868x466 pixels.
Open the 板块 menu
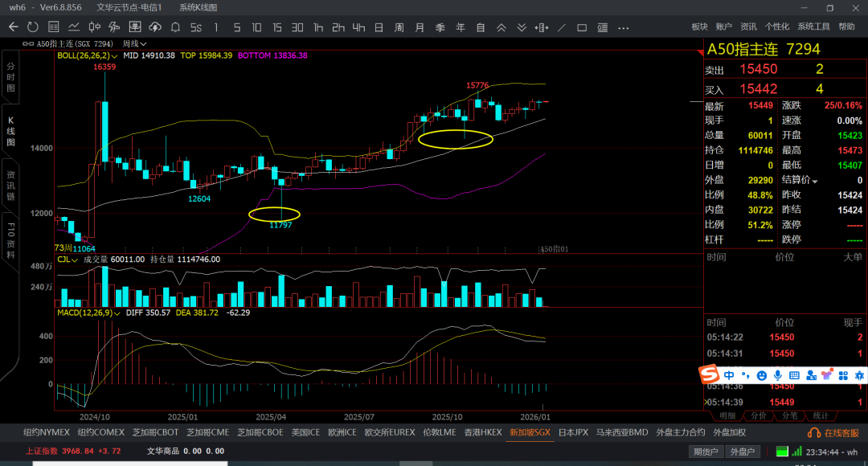(x=700, y=27)
